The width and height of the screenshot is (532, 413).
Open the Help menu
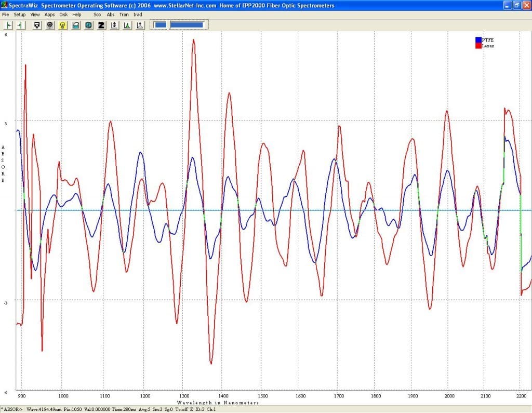[77, 15]
